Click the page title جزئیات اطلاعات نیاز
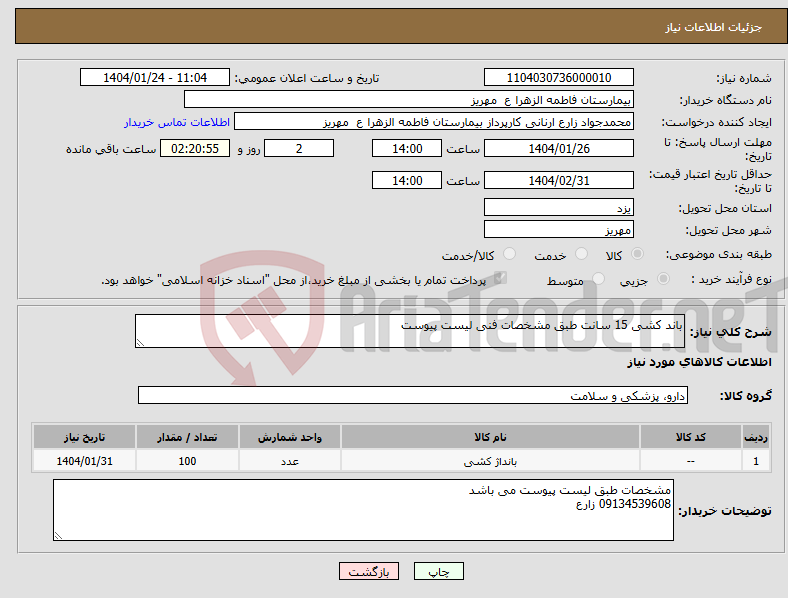 (x=714, y=28)
